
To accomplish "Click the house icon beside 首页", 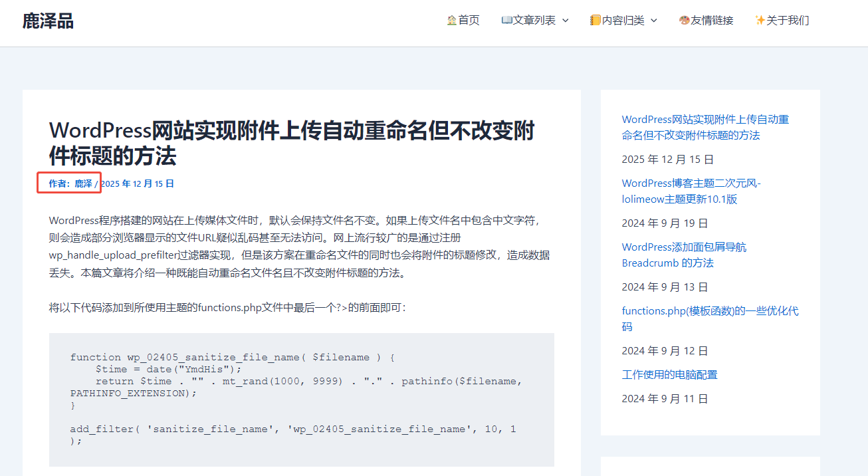I will click(452, 21).
